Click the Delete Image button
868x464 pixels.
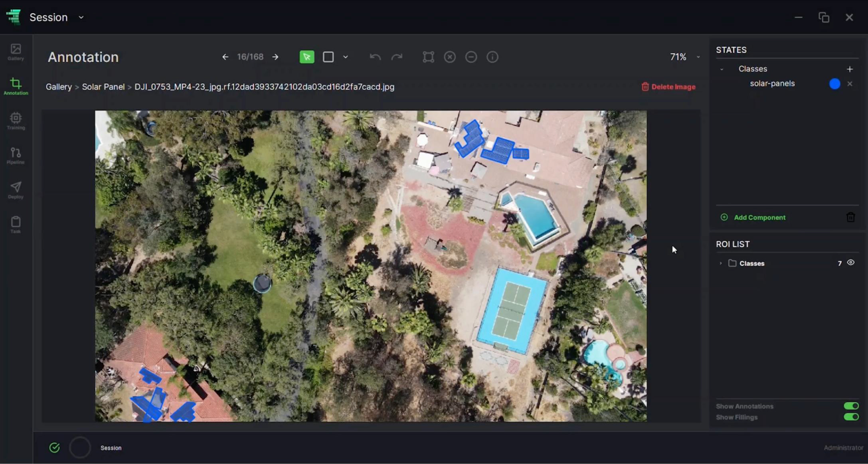point(668,87)
